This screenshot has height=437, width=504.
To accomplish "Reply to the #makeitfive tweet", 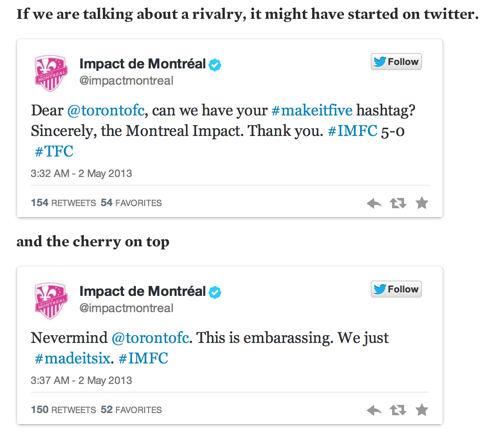I will (374, 204).
